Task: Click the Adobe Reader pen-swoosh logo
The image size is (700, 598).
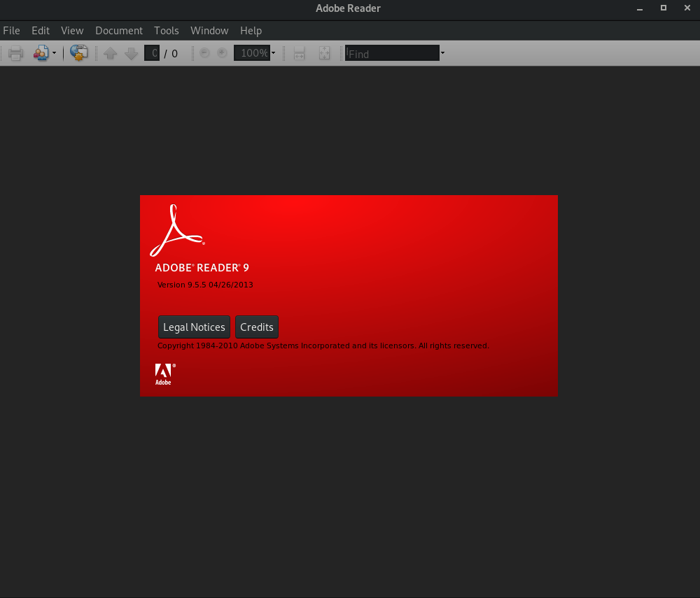Action: click(177, 231)
